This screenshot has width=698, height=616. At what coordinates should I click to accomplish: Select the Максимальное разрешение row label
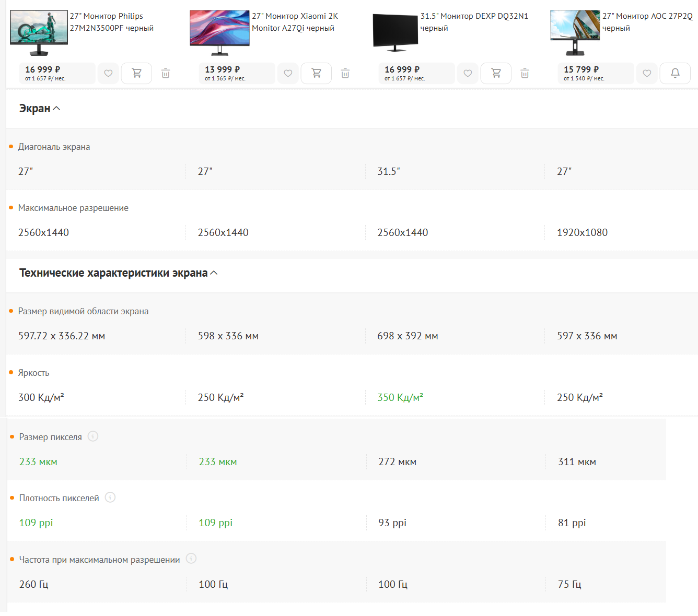pos(73,208)
